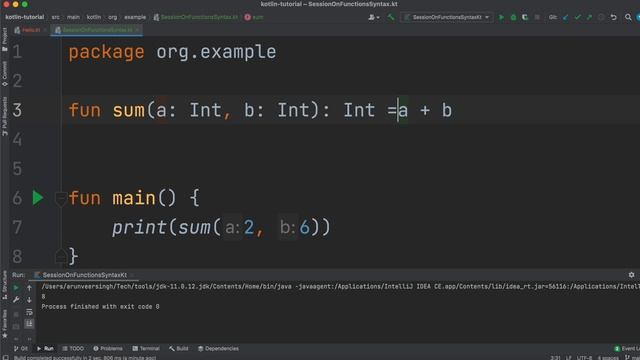Click the src breadcrumb
This screenshot has height=360, width=640.
[x=56, y=17]
